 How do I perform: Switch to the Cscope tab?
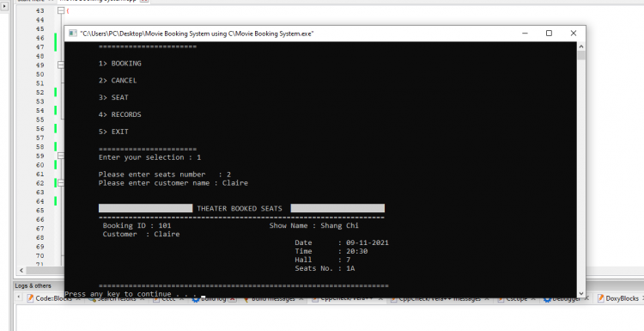(516, 298)
